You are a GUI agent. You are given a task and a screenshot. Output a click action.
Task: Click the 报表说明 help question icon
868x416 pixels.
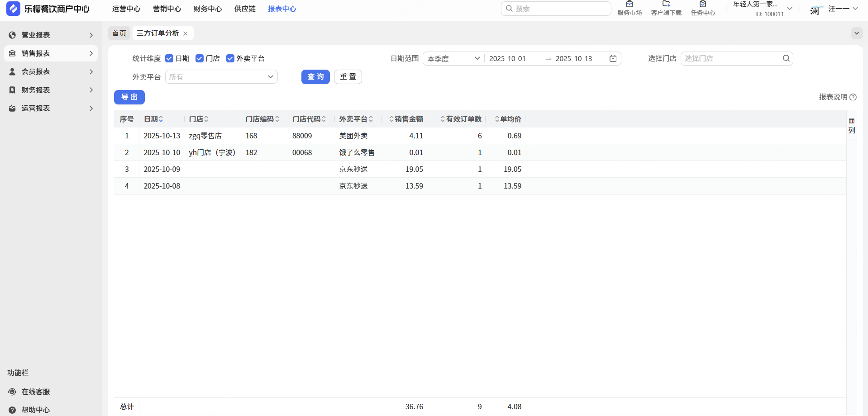(853, 97)
